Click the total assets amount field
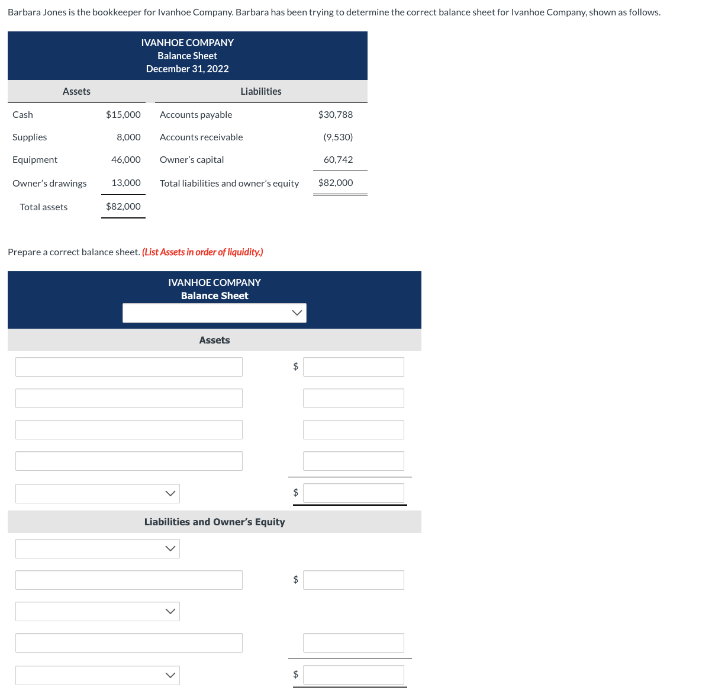The image size is (728, 700). [x=353, y=493]
